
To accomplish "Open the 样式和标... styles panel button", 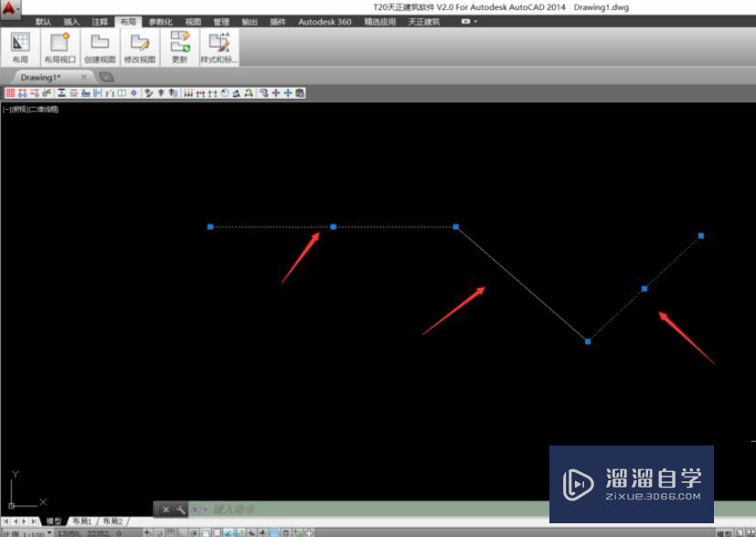I will (x=219, y=48).
